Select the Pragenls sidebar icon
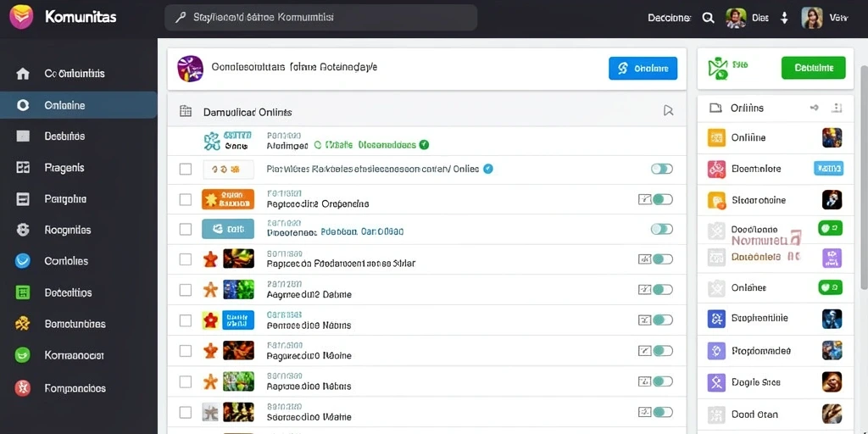Screen dimensions: 868x434 point(23,168)
